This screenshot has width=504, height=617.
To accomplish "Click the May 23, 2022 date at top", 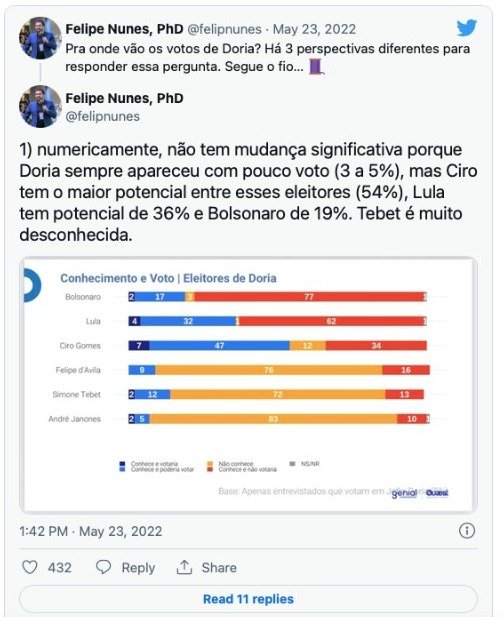I will click(314, 29).
